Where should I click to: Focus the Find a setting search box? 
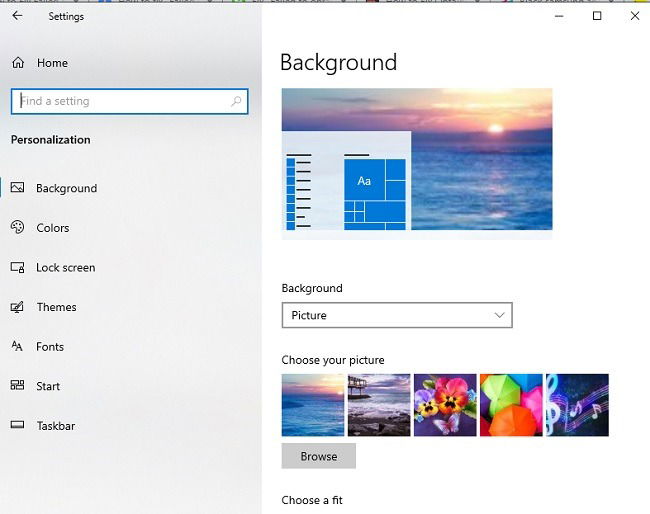129,101
